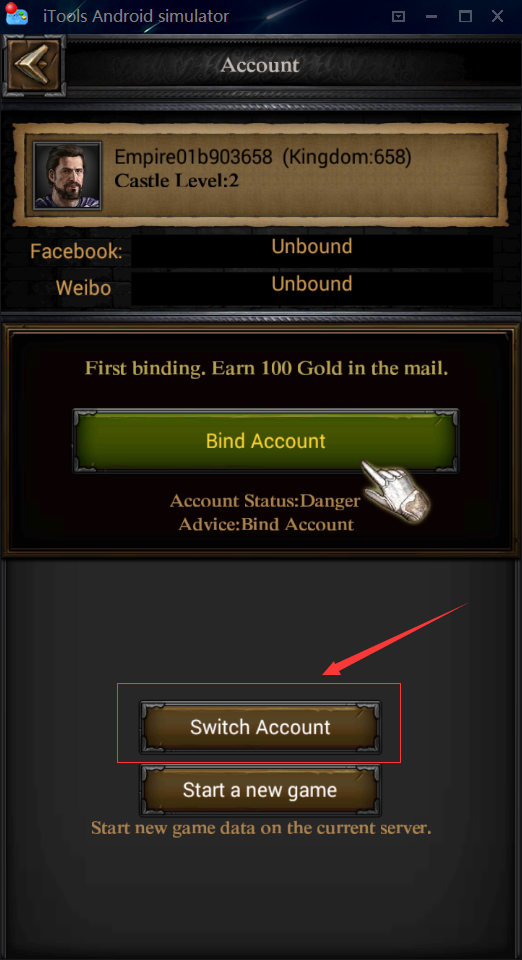Click the Bind Account green button
Image resolution: width=522 pixels, height=960 pixels.
pyautogui.click(x=266, y=441)
